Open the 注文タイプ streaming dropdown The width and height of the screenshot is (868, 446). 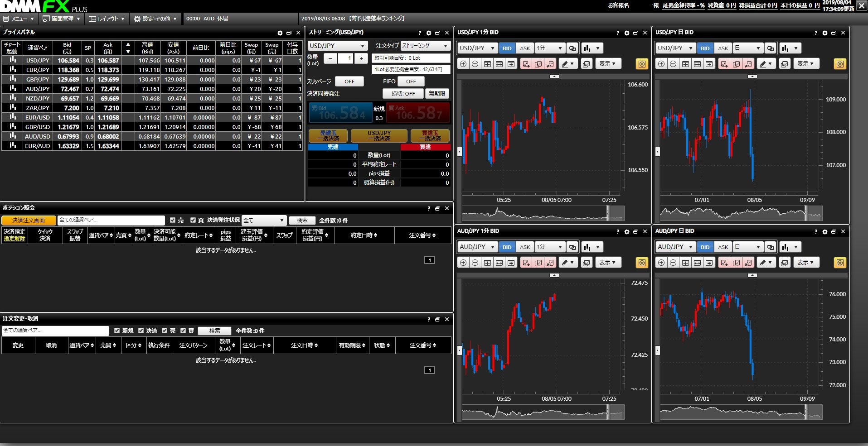(425, 46)
